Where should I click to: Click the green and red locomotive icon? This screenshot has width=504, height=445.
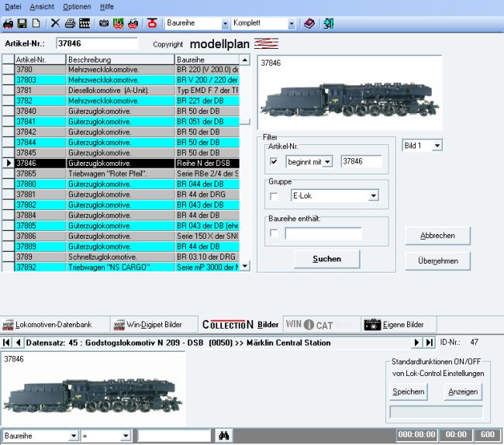coord(119,23)
